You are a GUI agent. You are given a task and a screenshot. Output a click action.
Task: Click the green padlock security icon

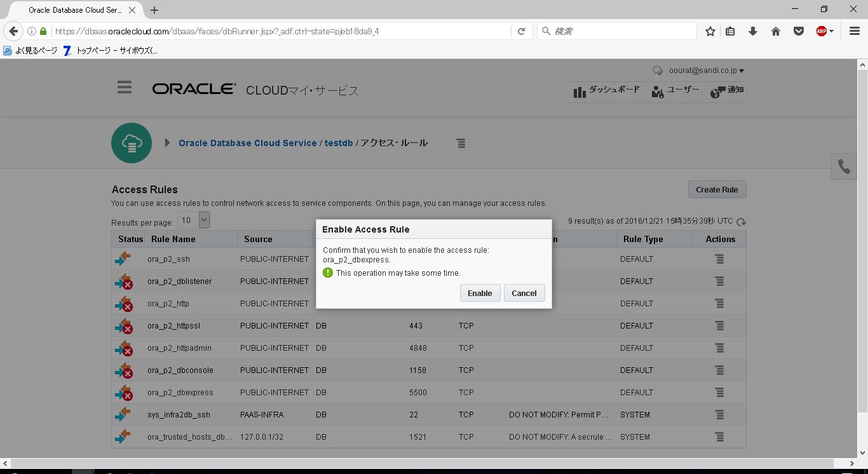coord(43,31)
